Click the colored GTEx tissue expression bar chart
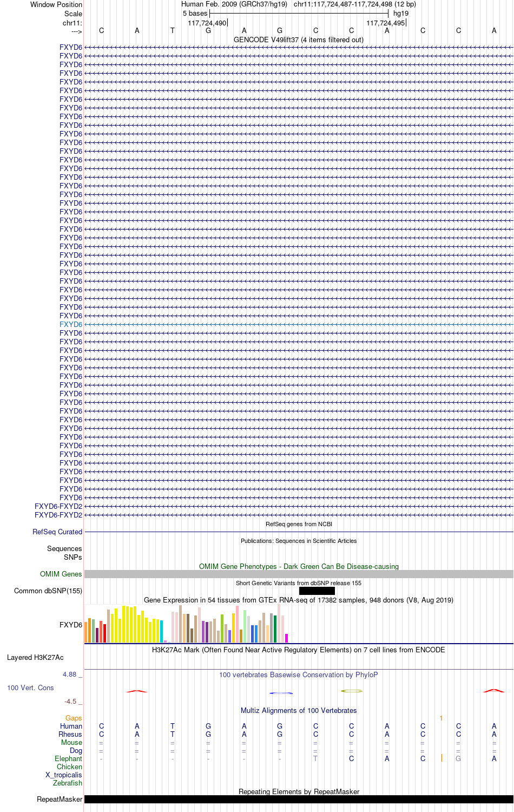 (x=186, y=624)
